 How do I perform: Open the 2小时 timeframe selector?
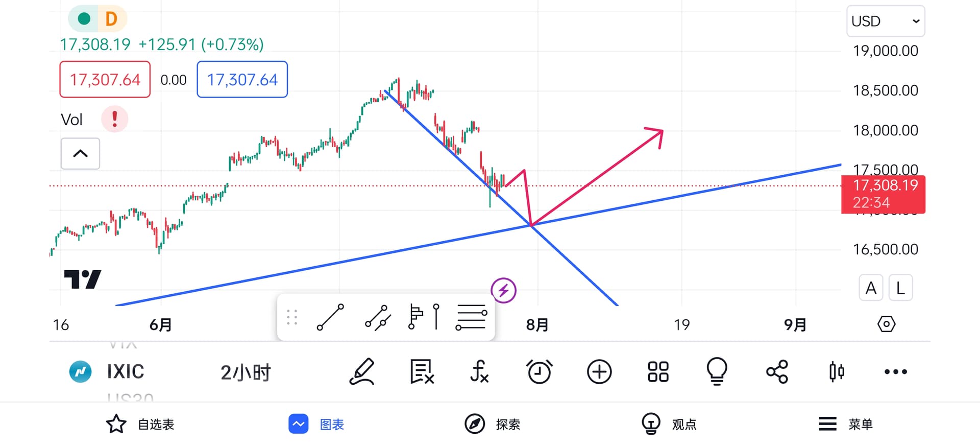click(246, 372)
